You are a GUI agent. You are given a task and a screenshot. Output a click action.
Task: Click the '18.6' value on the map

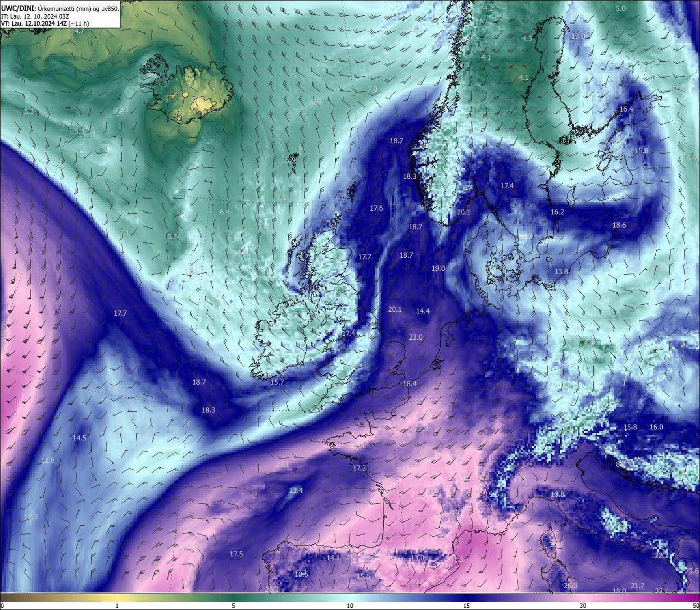[619, 225]
